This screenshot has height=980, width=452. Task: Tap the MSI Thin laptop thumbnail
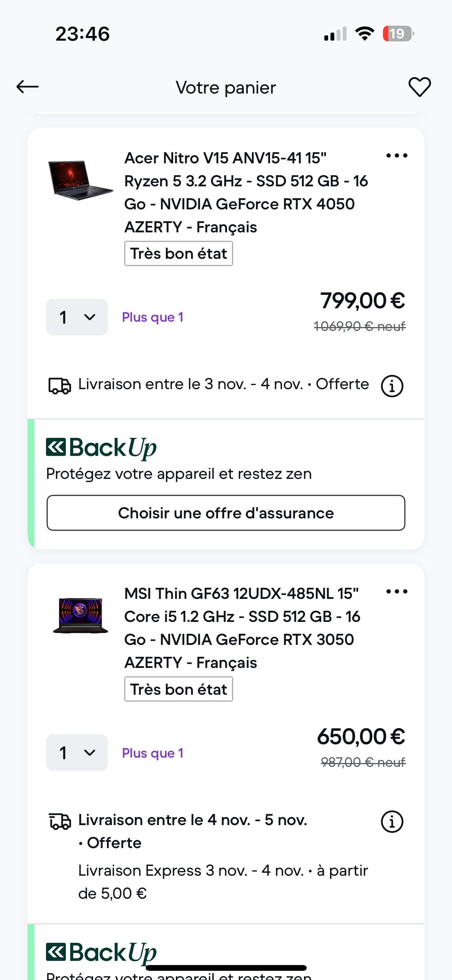point(81,616)
